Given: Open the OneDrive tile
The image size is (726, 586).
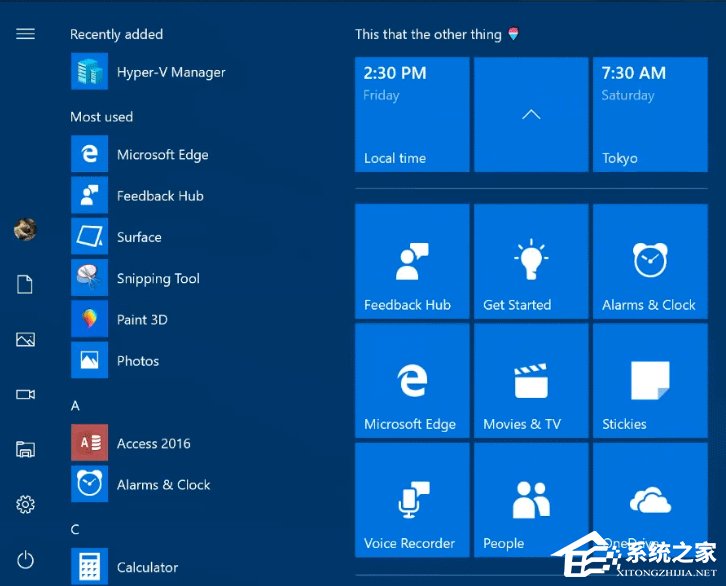Looking at the screenshot, I should tap(650, 500).
